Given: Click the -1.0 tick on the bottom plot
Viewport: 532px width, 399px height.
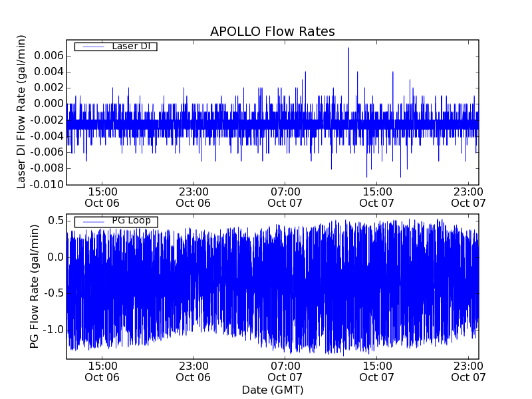Looking at the screenshot, I should point(53,330).
